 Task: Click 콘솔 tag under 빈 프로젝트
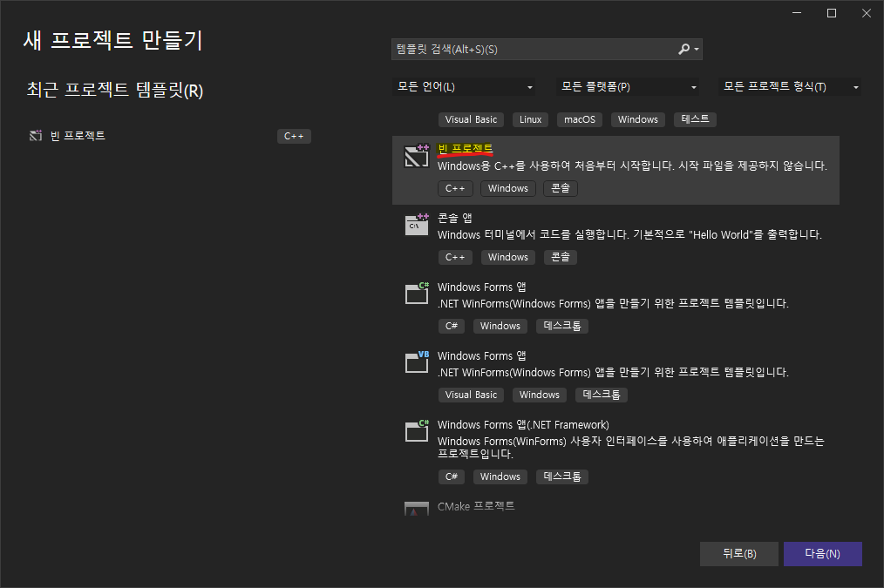561,188
